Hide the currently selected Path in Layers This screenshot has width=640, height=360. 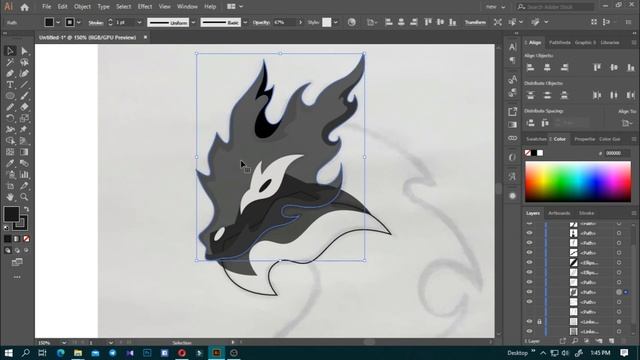529,292
